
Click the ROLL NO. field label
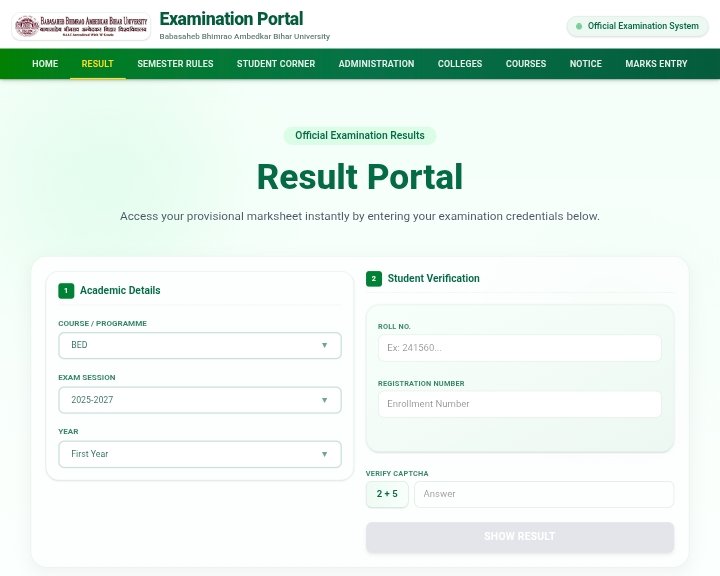click(x=394, y=327)
